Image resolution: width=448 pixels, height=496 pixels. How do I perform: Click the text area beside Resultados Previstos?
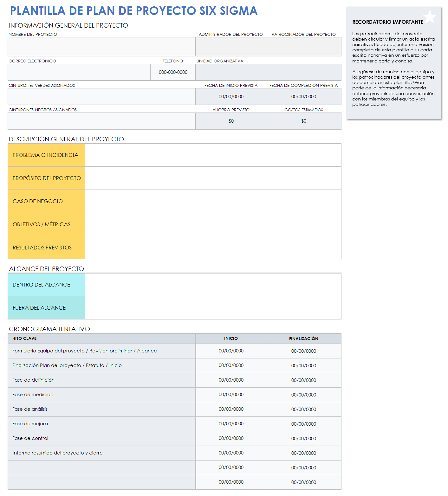click(x=213, y=248)
